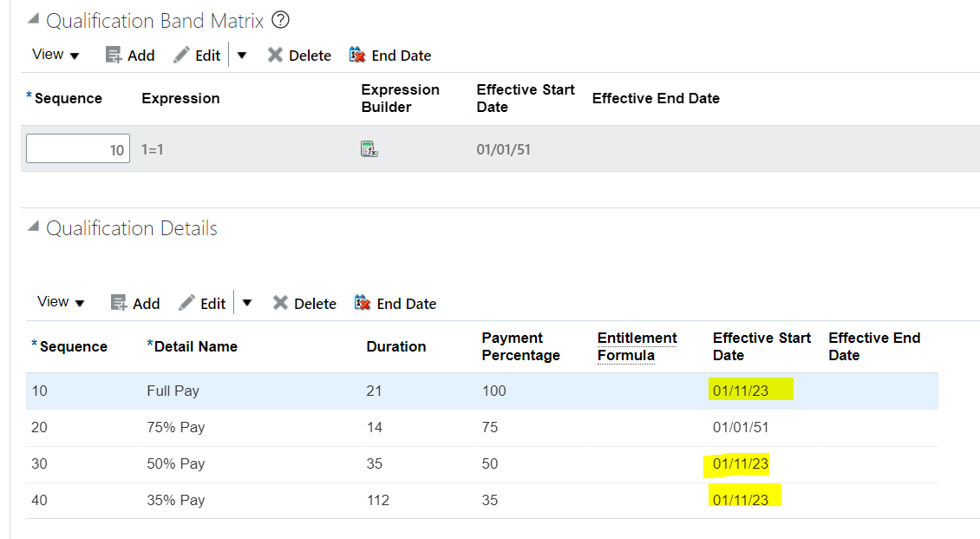Open the Entitlement Formula column link
Image resolution: width=980 pixels, height=539 pixels.
point(637,346)
